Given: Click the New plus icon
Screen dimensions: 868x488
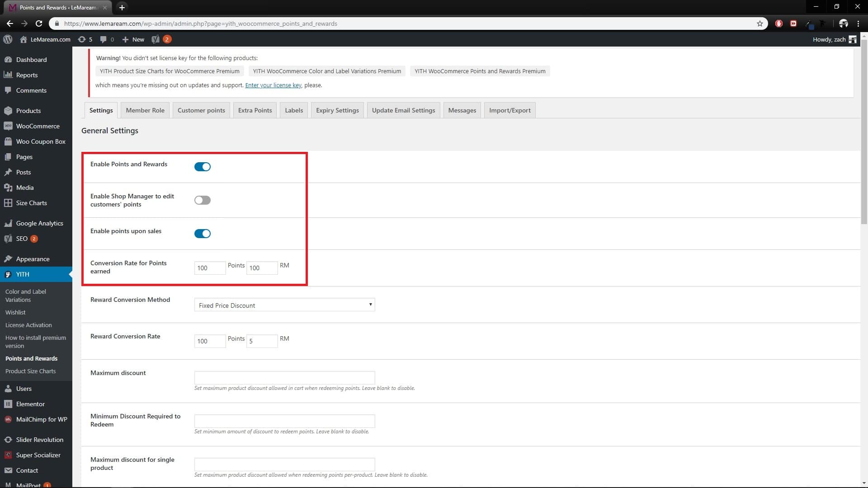Looking at the screenshot, I should pyautogui.click(x=126, y=39).
